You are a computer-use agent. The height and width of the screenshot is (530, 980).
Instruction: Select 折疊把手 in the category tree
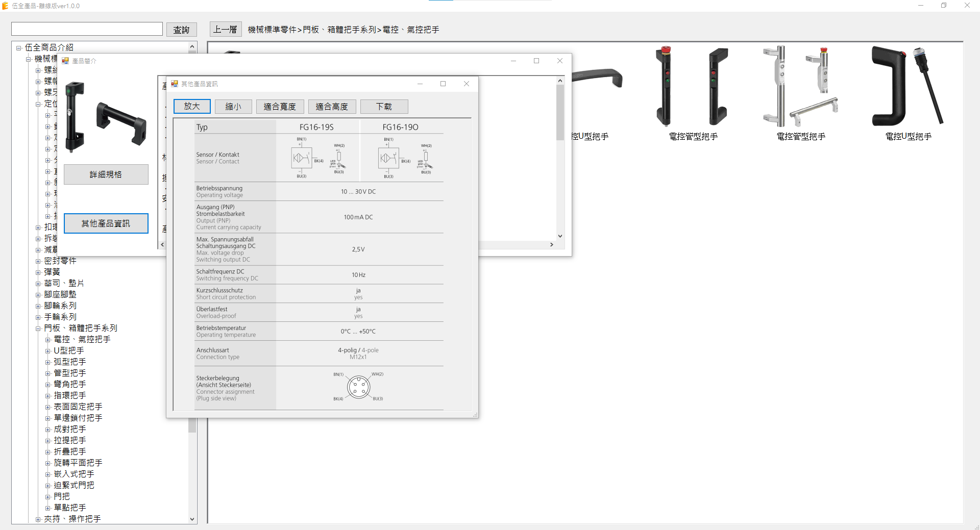(x=70, y=451)
